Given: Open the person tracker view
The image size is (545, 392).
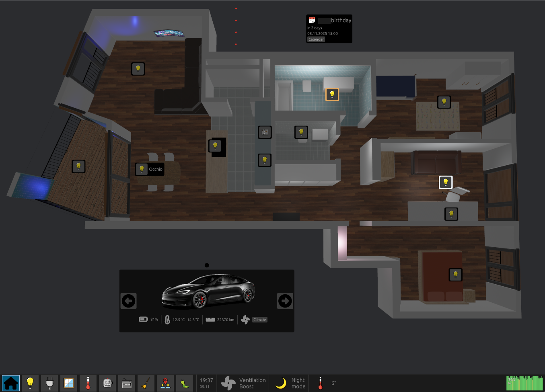Looking at the screenshot, I should pos(165,383).
